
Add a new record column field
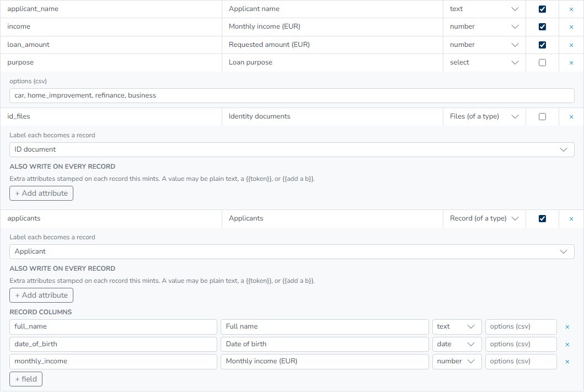pyautogui.click(x=26, y=379)
